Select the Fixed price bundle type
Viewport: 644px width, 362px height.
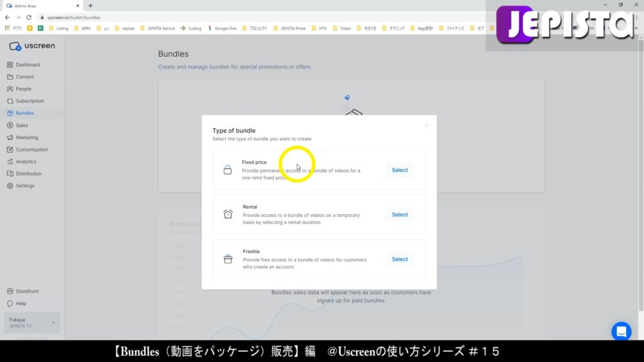[x=399, y=170]
